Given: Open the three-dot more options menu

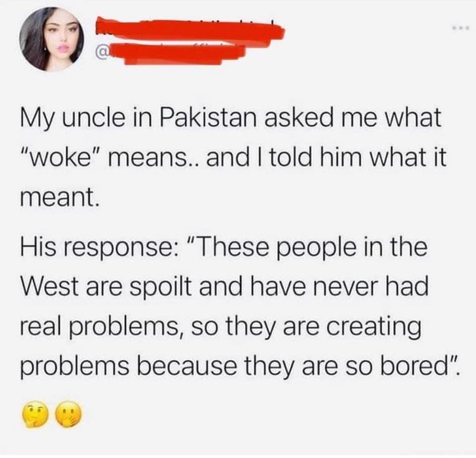Looking at the screenshot, I should (463, 28).
